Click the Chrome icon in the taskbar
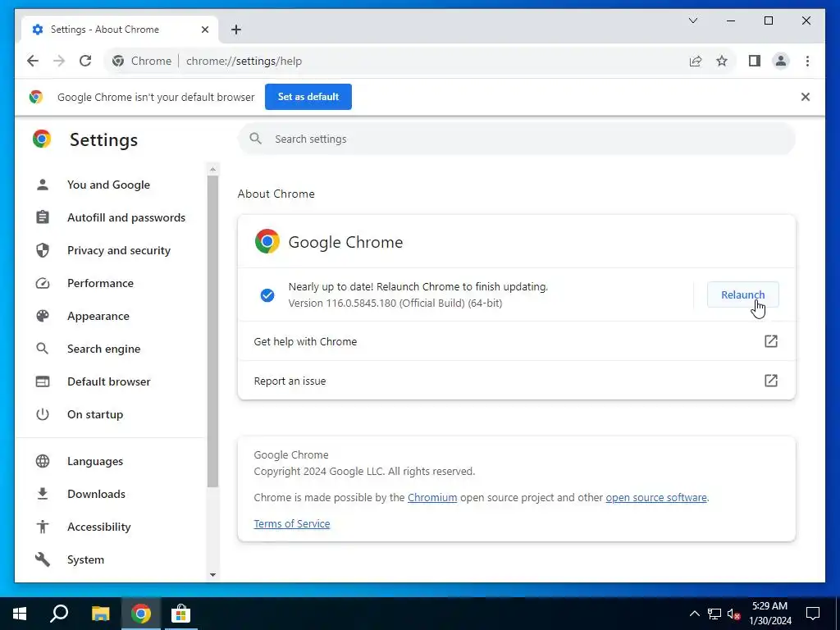The image size is (840, 630). [140, 614]
